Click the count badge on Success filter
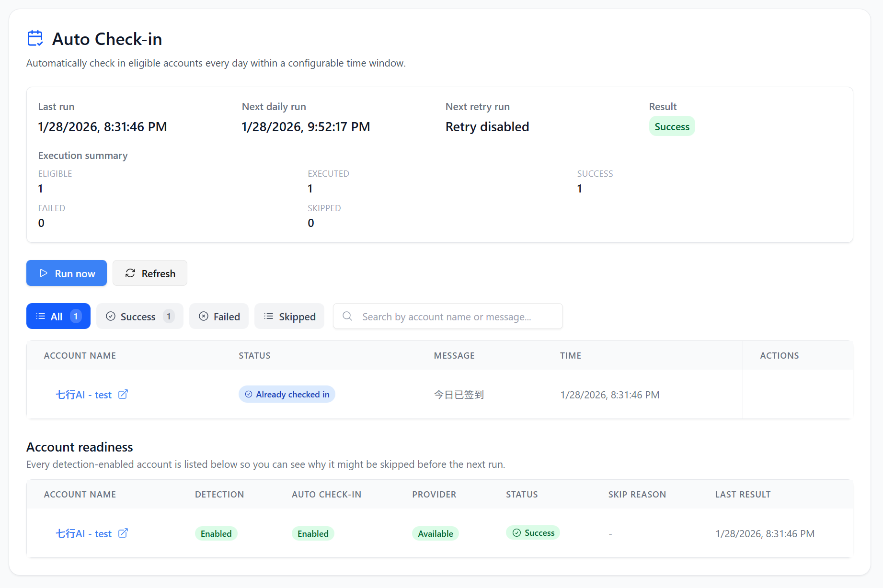Image resolution: width=883 pixels, height=588 pixels. [169, 316]
